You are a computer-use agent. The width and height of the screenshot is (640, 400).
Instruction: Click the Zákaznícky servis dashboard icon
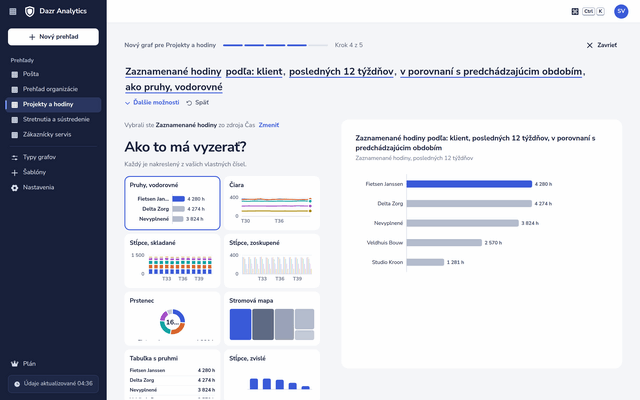[x=15, y=135]
